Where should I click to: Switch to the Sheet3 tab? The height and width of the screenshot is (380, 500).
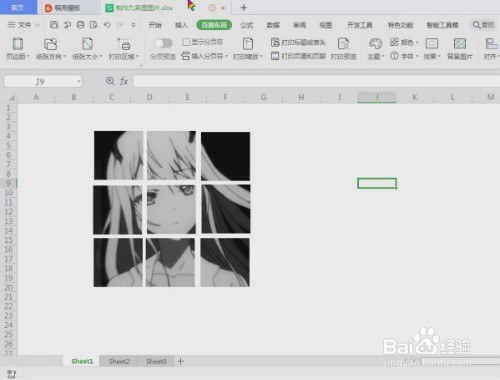156,361
